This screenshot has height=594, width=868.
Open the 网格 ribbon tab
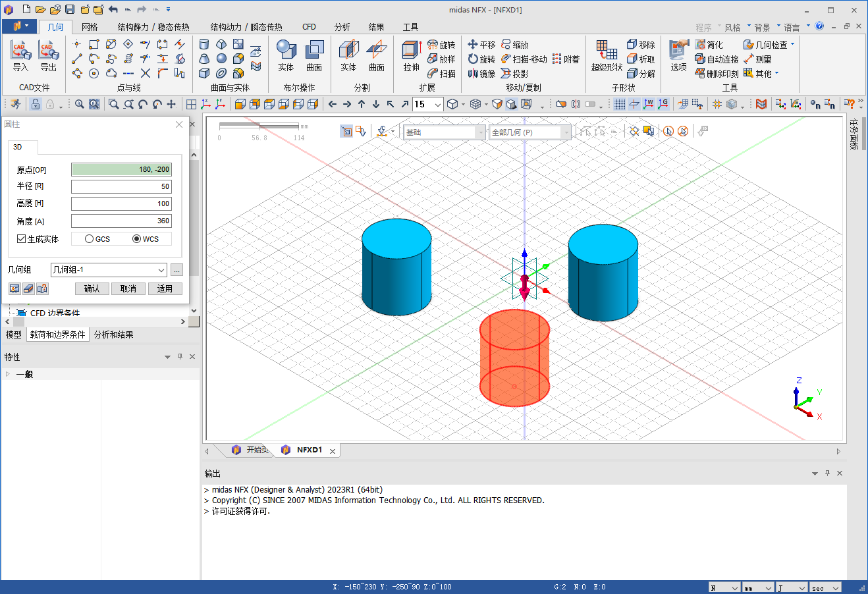(90, 27)
